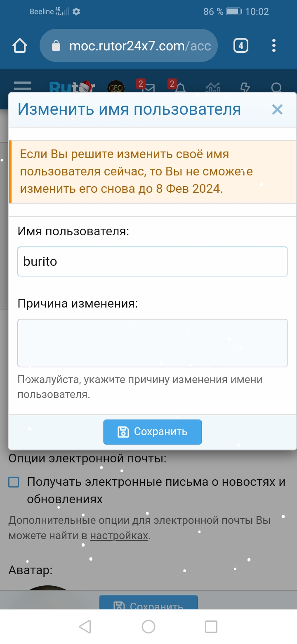Select the username field containing burito
This screenshot has width=297, height=644.
pyautogui.click(x=153, y=261)
